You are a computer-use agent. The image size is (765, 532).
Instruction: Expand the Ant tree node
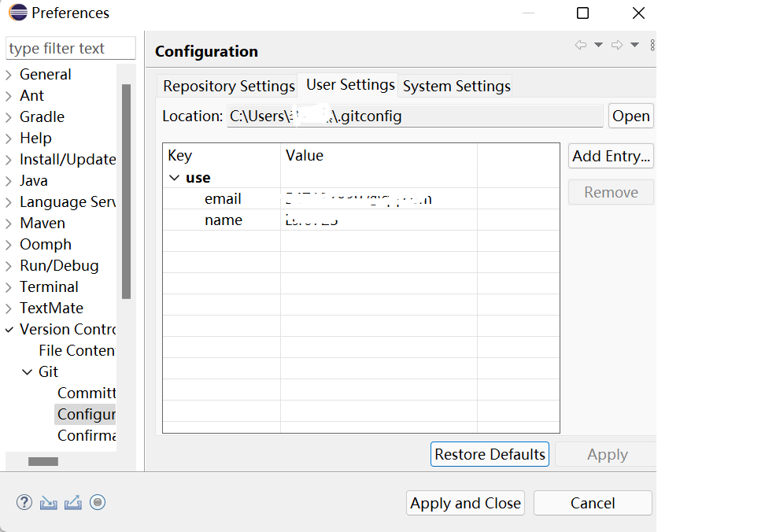pyautogui.click(x=9, y=96)
